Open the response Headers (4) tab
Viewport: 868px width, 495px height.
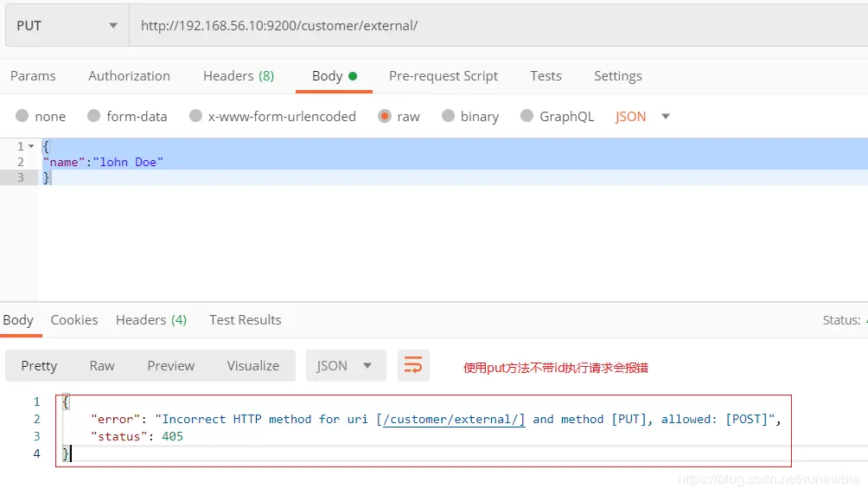click(x=151, y=320)
